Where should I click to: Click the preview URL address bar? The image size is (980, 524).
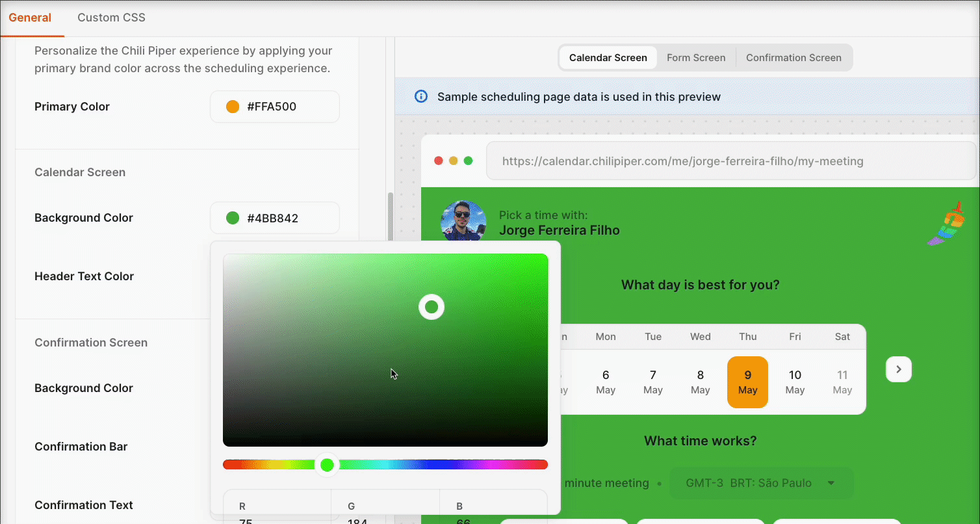[730, 161]
